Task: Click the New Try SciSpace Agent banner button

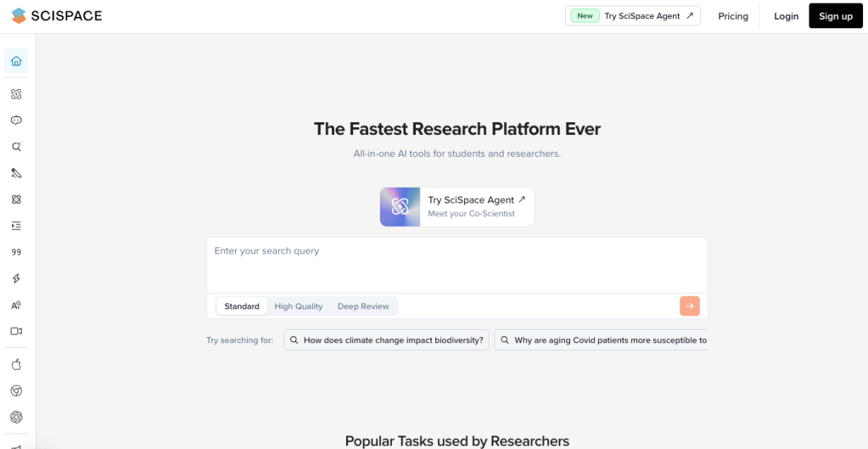Action: 633,16
